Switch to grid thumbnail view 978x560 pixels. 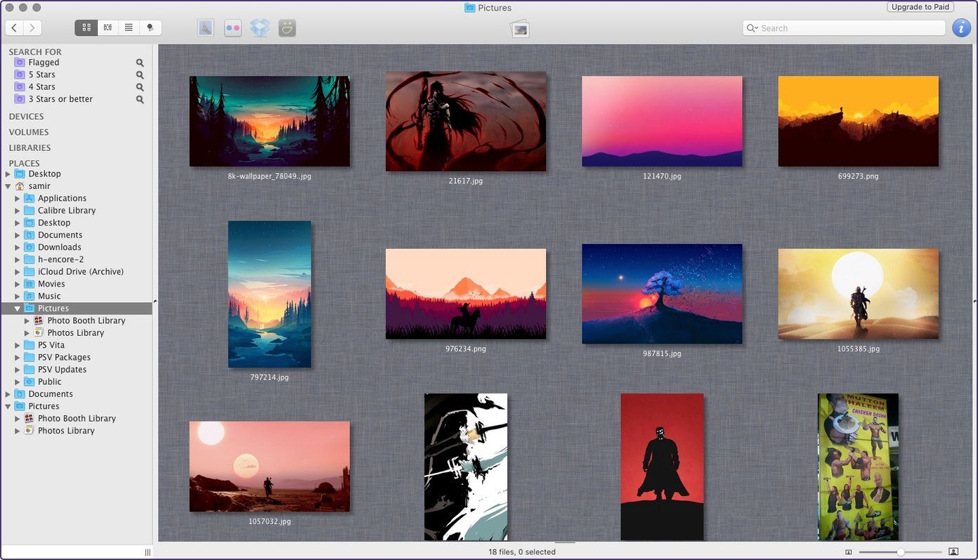coord(86,28)
